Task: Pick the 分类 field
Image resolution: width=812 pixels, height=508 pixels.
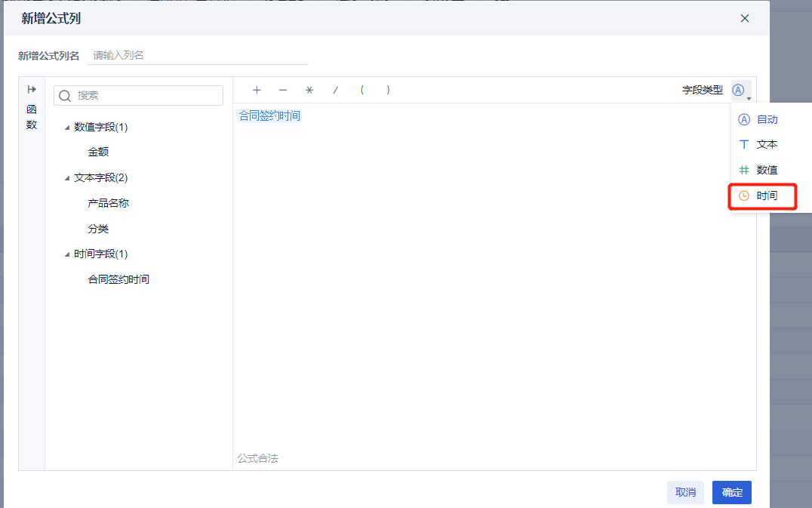Action: tap(98, 229)
